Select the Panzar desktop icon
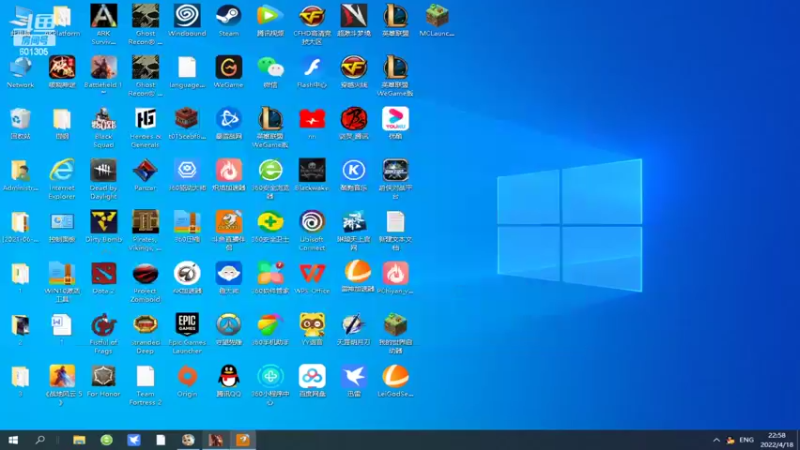 (x=145, y=175)
